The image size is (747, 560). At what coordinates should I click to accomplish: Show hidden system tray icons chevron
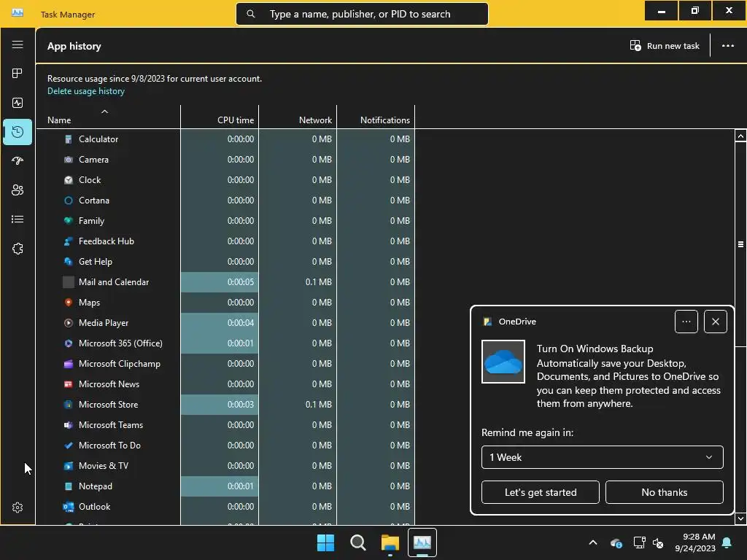click(593, 542)
